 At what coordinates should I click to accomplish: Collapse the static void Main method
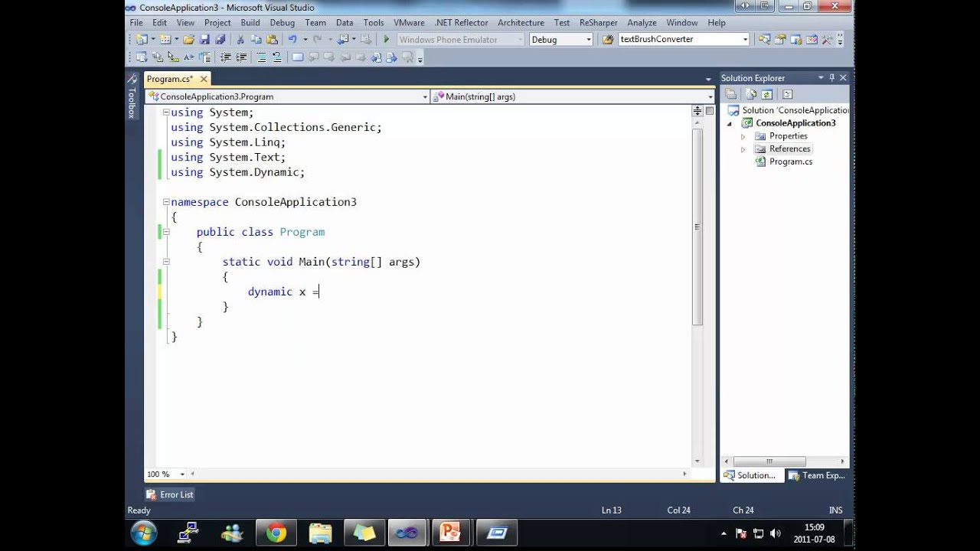click(165, 262)
